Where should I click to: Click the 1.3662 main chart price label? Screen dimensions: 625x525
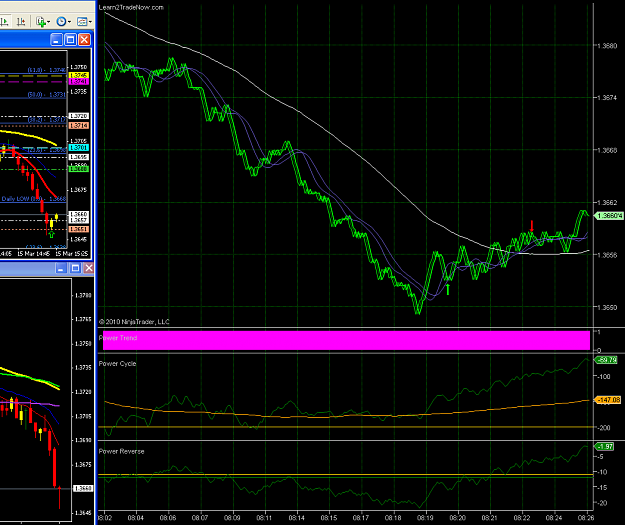(x=607, y=203)
